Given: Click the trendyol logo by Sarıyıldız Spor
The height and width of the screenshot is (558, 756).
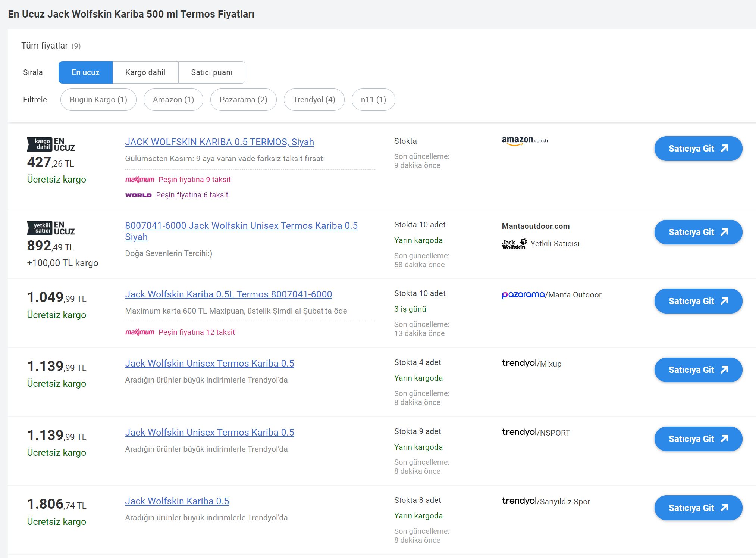Looking at the screenshot, I should point(519,501).
